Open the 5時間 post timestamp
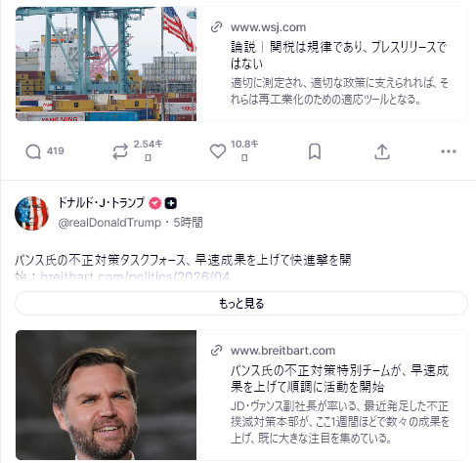The height and width of the screenshot is (463, 476). (188, 223)
